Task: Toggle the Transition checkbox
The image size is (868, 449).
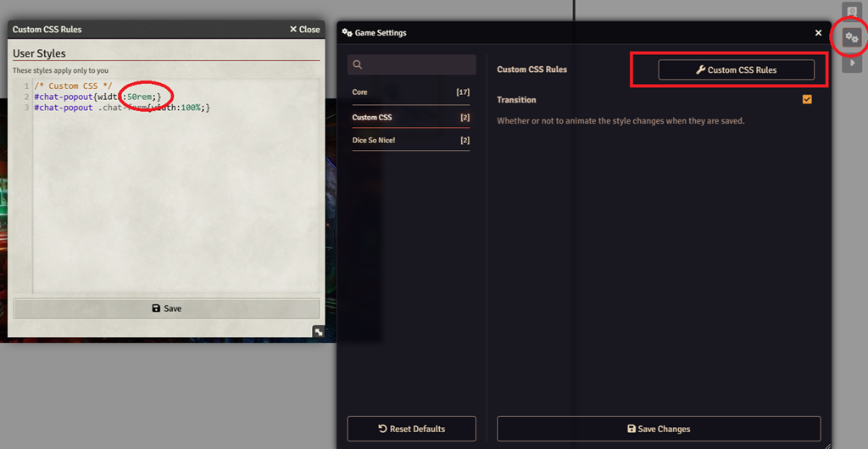Action: coord(807,99)
